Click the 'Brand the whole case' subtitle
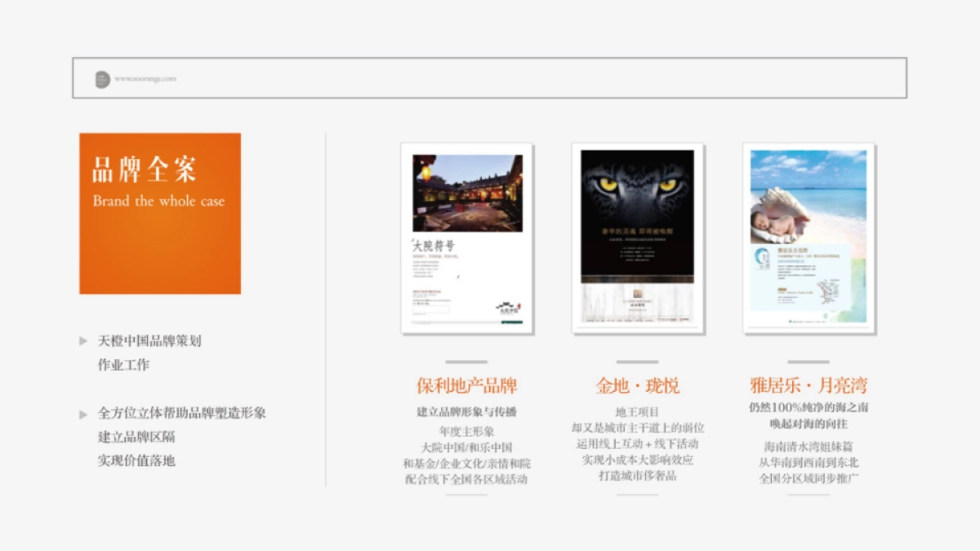This screenshot has width=980, height=551. click(158, 201)
